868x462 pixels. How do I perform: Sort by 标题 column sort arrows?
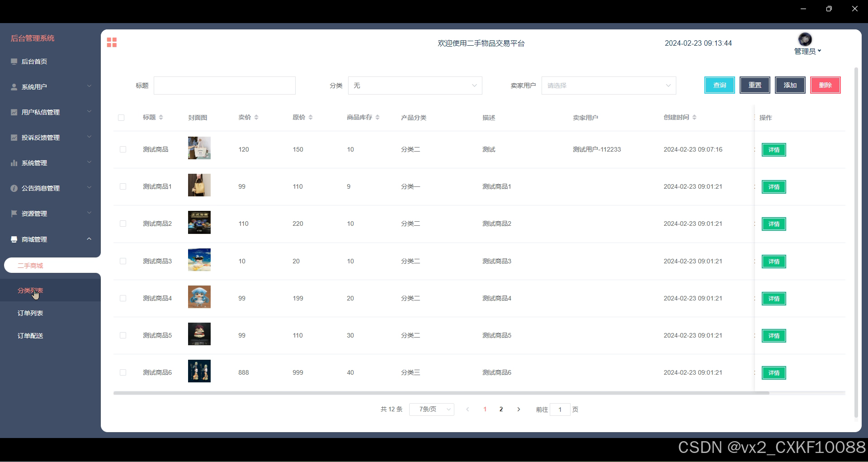tap(161, 118)
